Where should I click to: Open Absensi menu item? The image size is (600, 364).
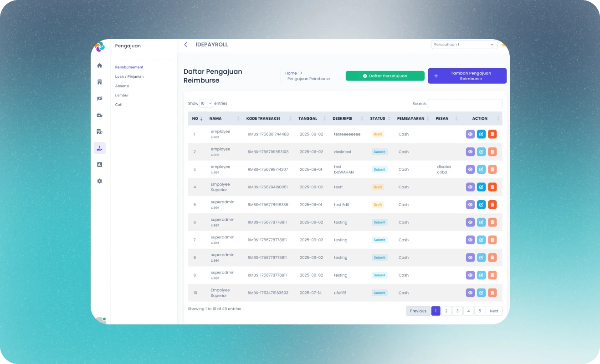(122, 86)
